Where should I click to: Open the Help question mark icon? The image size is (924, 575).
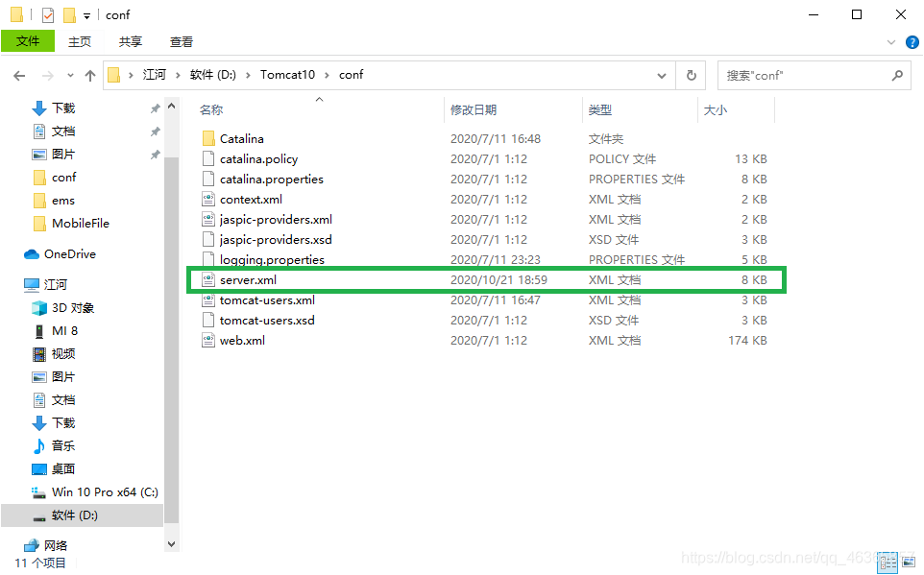point(912,42)
